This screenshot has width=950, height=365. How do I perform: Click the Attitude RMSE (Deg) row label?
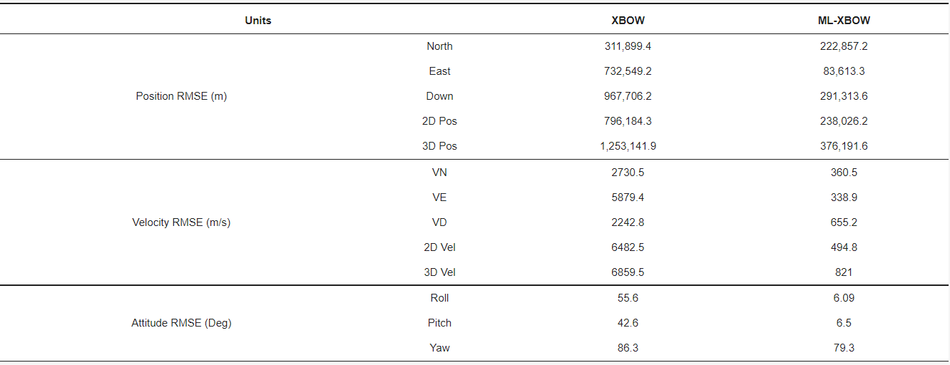181,323
